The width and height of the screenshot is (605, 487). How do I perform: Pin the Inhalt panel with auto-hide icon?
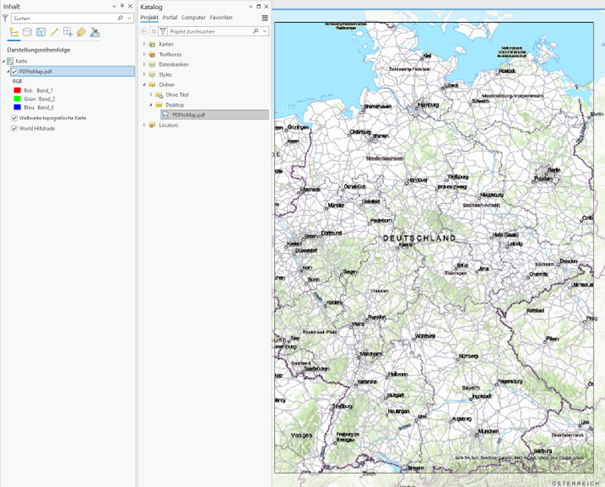point(122,6)
